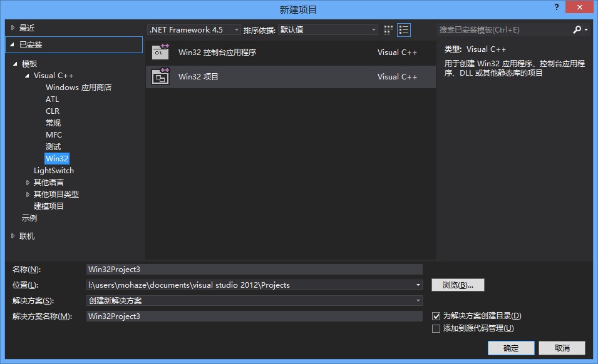Switch to medium icons list view
The image size is (598, 364).
coord(403,29)
